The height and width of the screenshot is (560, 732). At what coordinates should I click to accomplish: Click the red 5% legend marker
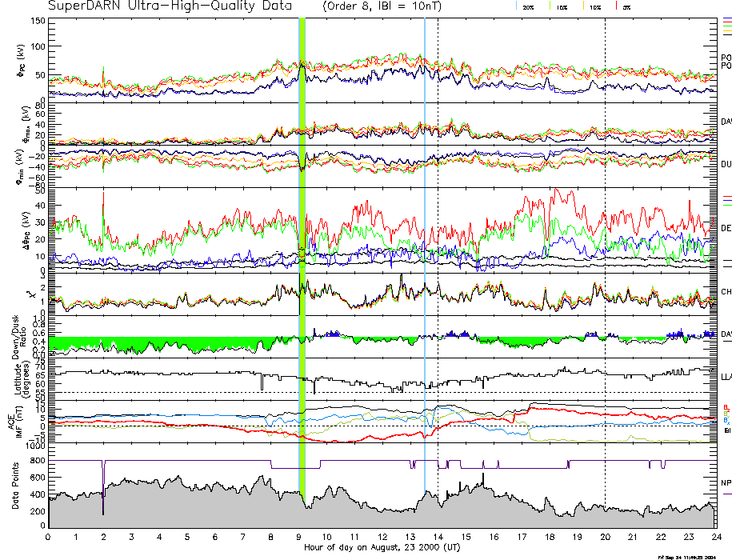(x=614, y=6)
